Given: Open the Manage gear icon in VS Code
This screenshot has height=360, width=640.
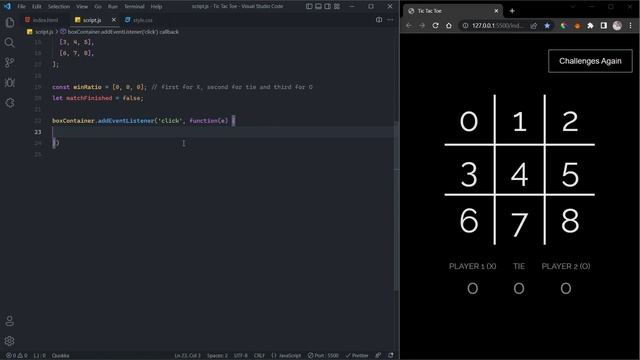Looking at the screenshot, I should coord(9,340).
